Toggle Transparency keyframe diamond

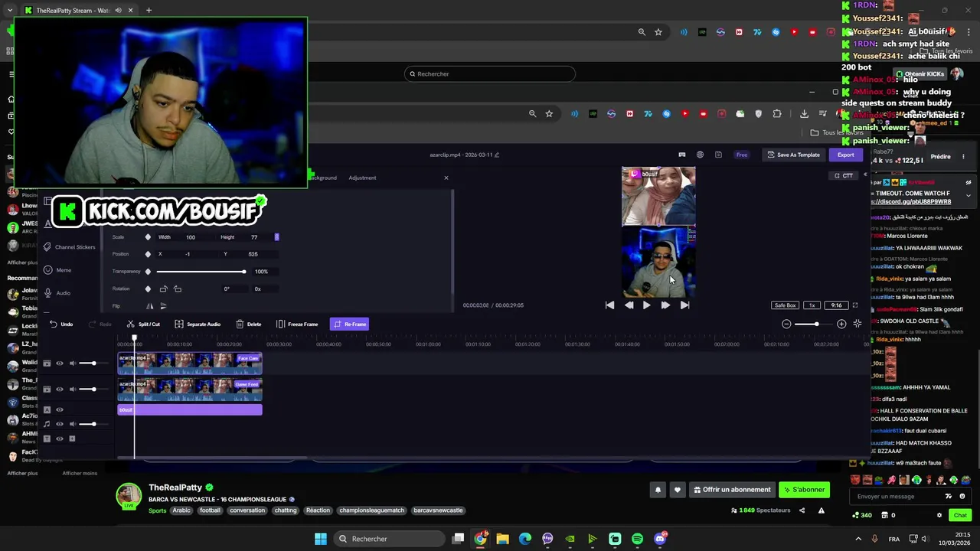pos(148,272)
